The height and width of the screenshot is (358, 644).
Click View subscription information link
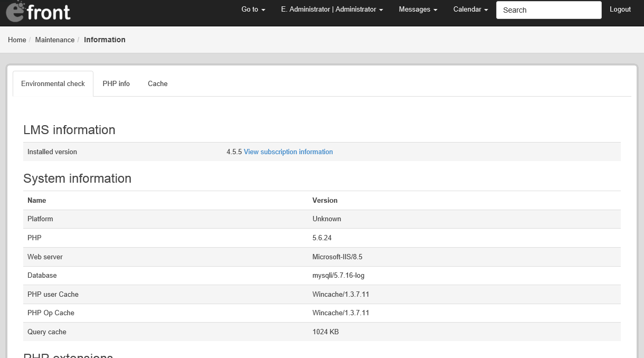[288, 152]
